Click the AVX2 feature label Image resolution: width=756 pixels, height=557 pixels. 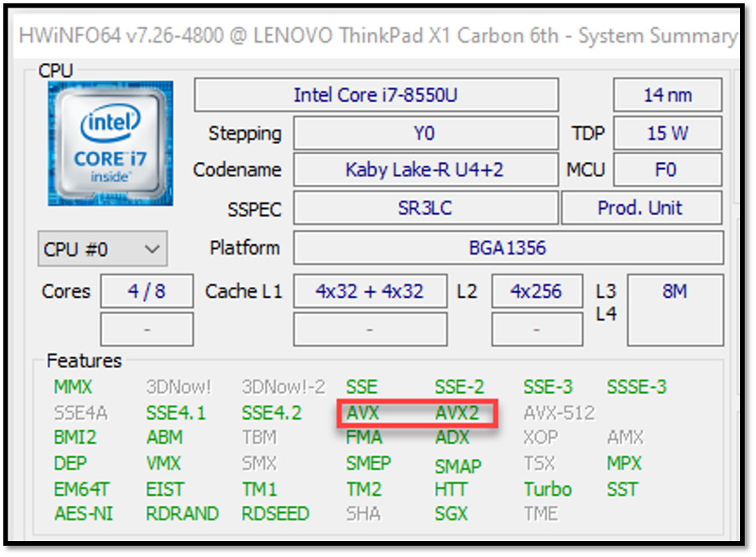(x=457, y=413)
